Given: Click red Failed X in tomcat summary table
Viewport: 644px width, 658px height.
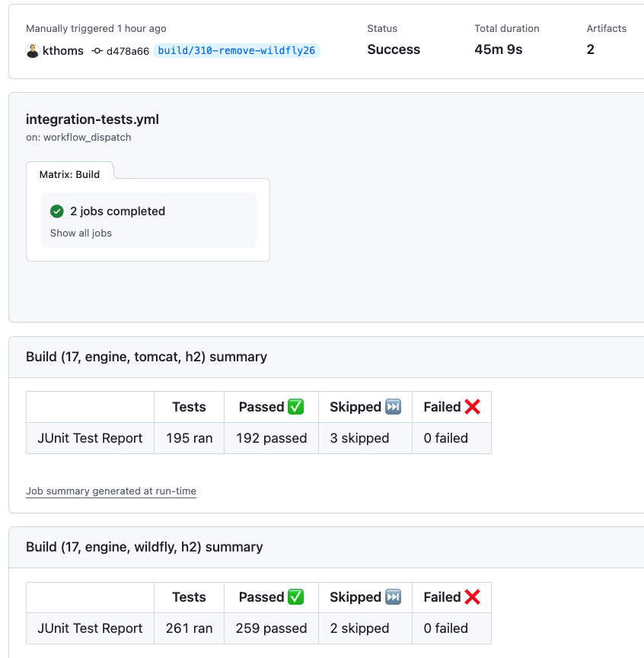Looking at the screenshot, I should coord(472,407).
